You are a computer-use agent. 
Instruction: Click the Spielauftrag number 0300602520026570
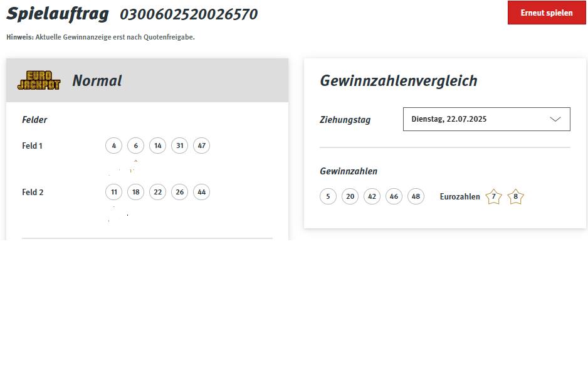(189, 14)
